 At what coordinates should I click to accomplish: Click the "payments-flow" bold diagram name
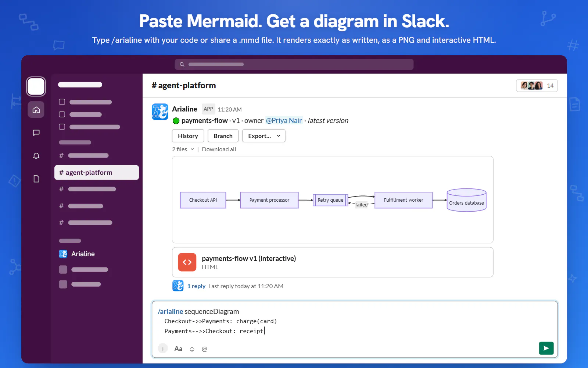(x=204, y=120)
